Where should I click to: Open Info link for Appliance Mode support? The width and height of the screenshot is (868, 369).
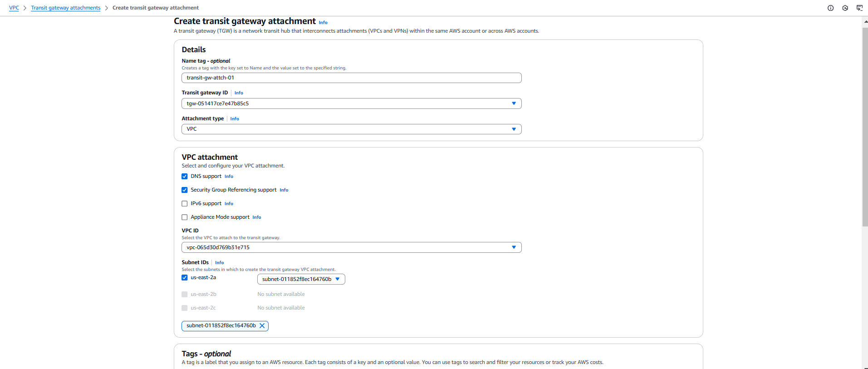click(257, 217)
